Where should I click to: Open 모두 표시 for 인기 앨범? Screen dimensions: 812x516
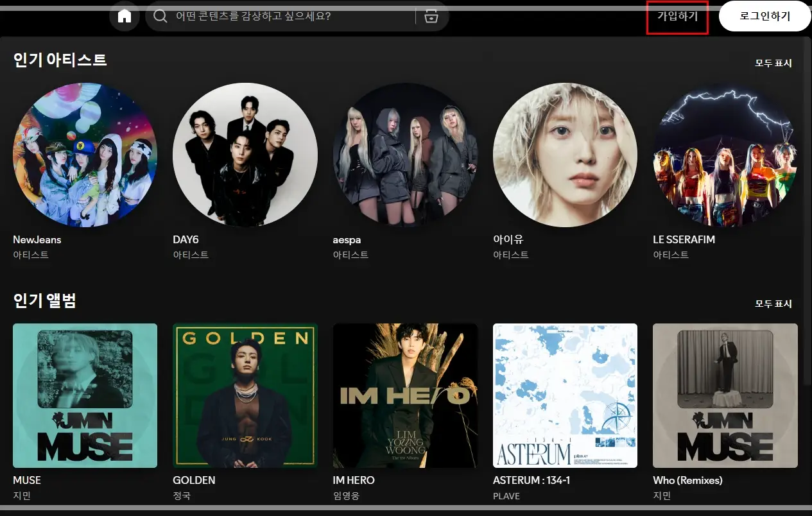(x=773, y=303)
